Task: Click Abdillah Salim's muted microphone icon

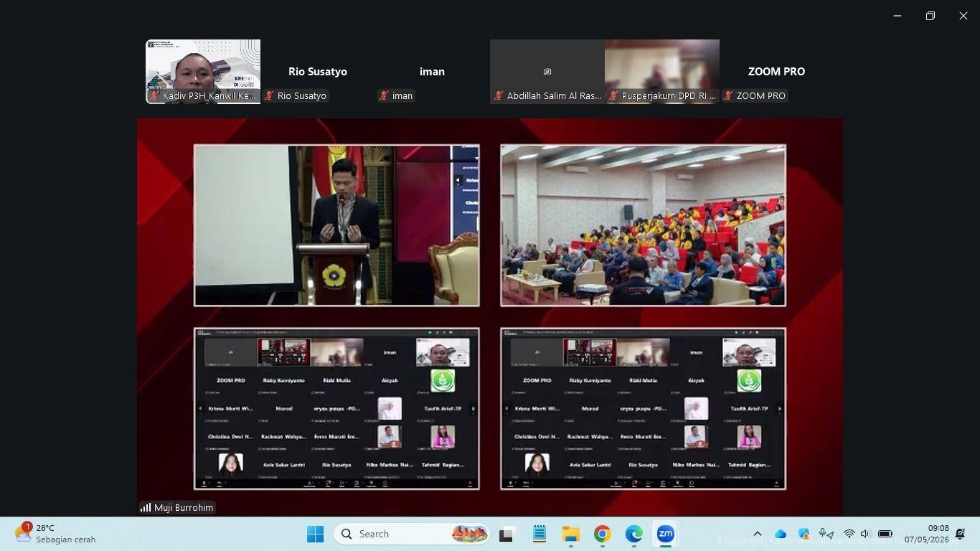Action: 499,95
